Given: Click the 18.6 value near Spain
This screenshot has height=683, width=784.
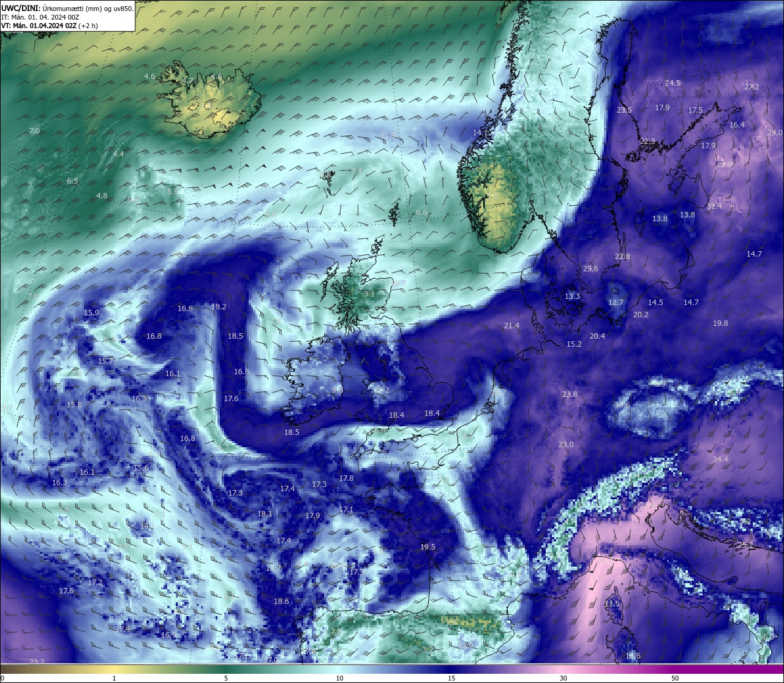Looking at the screenshot, I should [281, 601].
